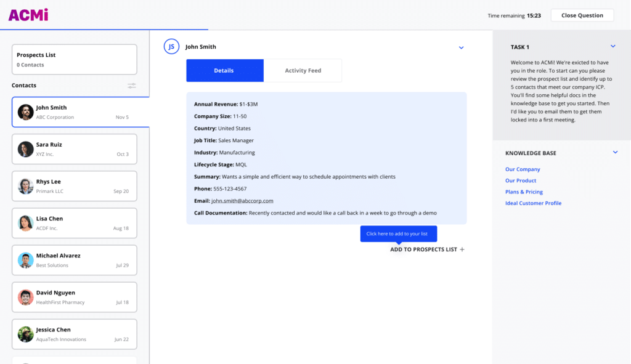Select the Michael Alvarez contact name

coord(59,256)
